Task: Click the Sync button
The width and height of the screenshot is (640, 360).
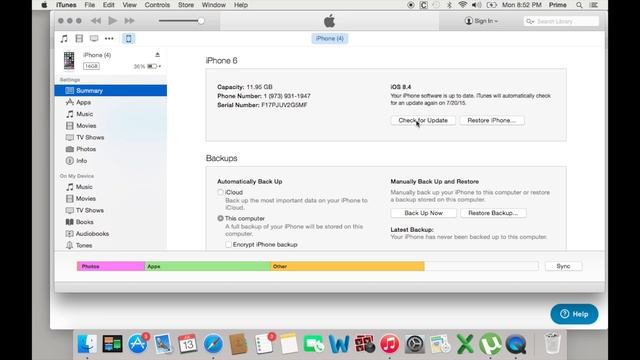Action: coord(563,266)
